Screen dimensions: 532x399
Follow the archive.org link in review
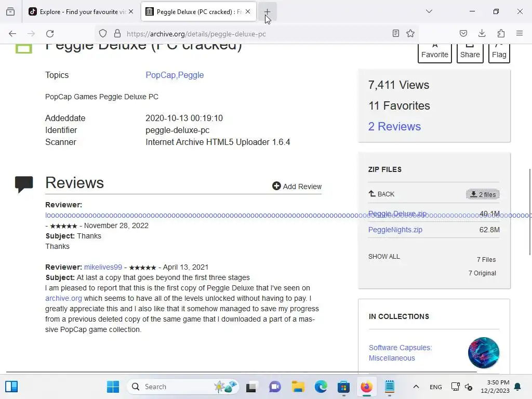(63, 298)
